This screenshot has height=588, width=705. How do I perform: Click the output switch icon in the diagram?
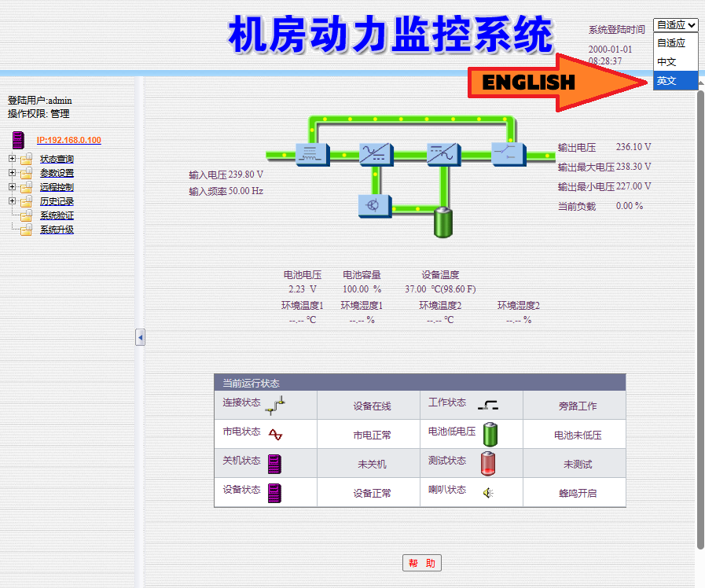click(x=503, y=153)
